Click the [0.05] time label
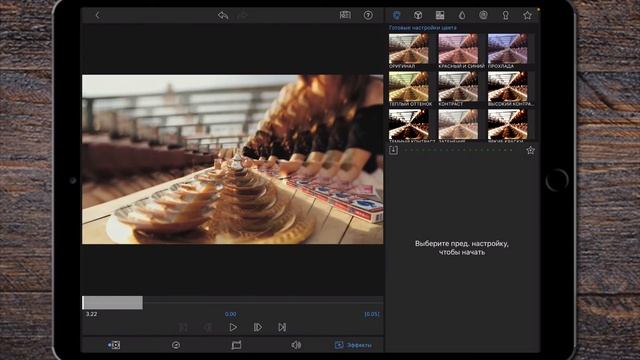 (x=372, y=314)
